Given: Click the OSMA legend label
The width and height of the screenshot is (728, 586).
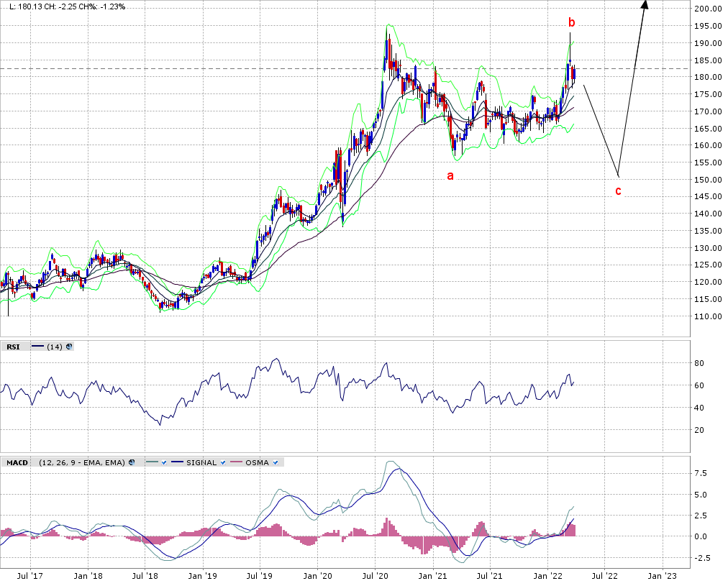Looking at the screenshot, I should coord(258,462).
